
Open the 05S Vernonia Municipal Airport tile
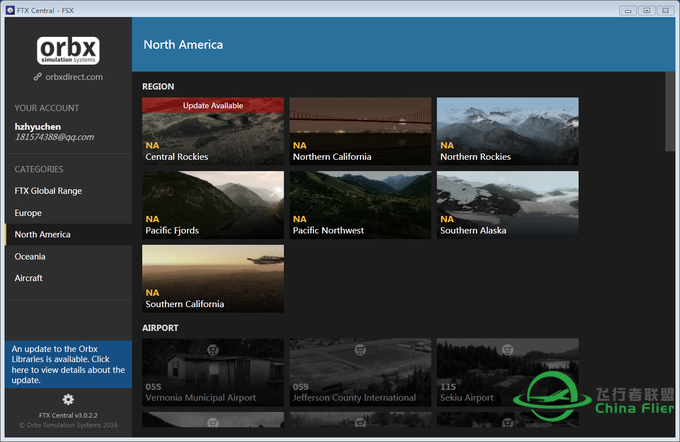click(x=213, y=372)
